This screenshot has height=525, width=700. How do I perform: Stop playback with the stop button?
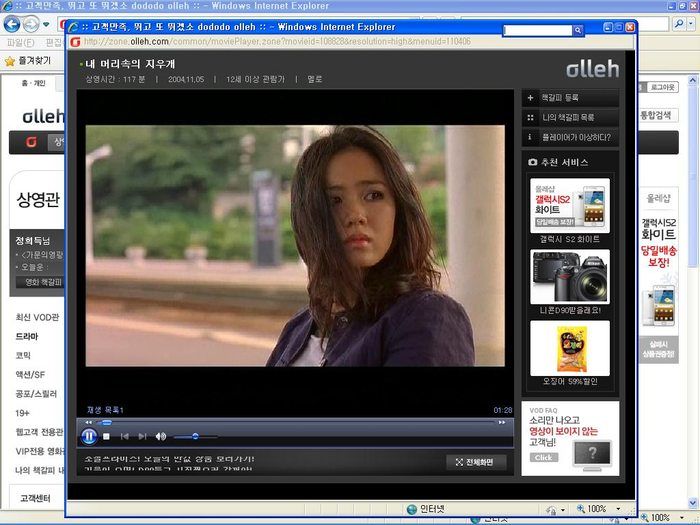pyautogui.click(x=106, y=437)
